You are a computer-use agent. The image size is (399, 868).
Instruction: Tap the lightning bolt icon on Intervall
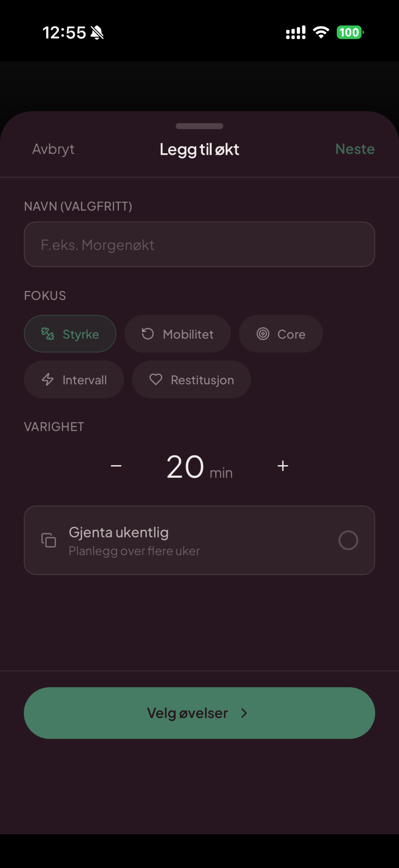(48, 380)
